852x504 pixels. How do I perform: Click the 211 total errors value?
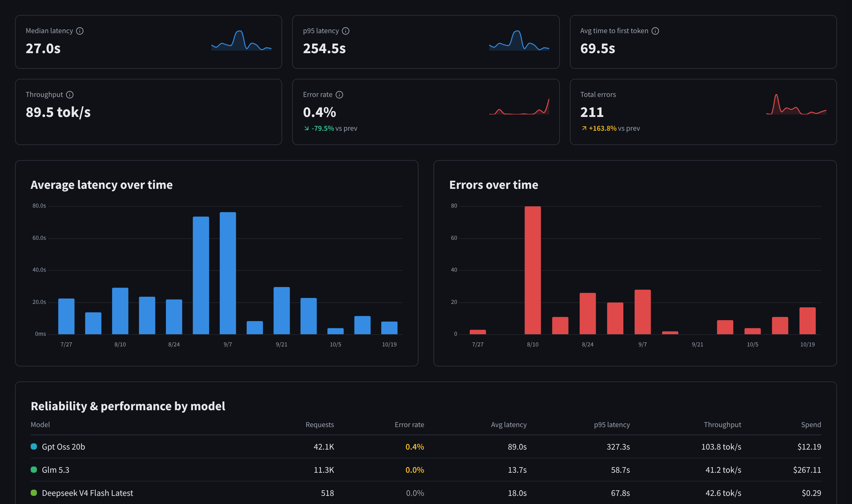coord(592,113)
